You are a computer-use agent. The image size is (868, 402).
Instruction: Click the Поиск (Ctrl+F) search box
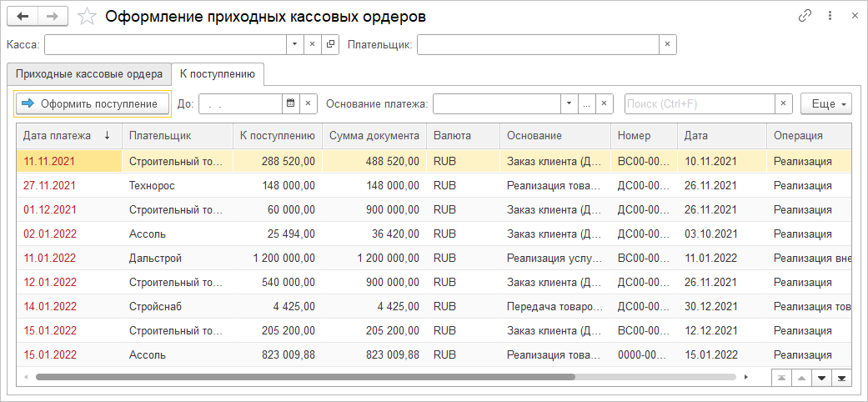(x=700, y=103)
